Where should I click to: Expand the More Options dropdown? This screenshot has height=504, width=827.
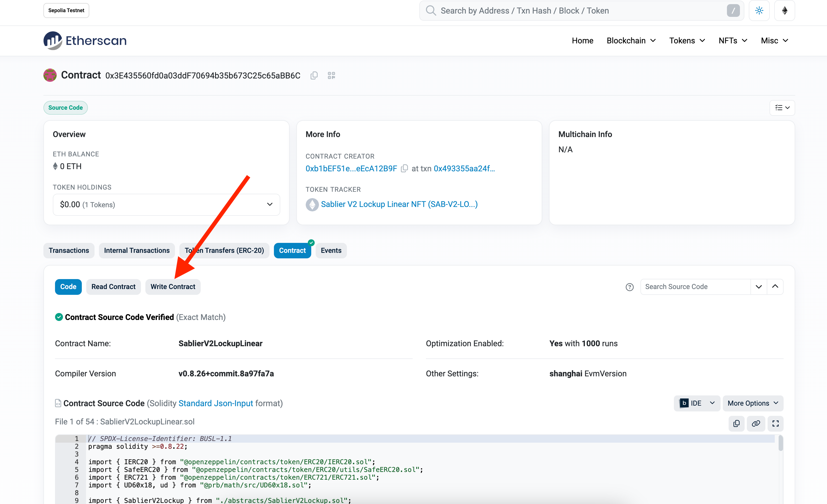pos(753,403)
